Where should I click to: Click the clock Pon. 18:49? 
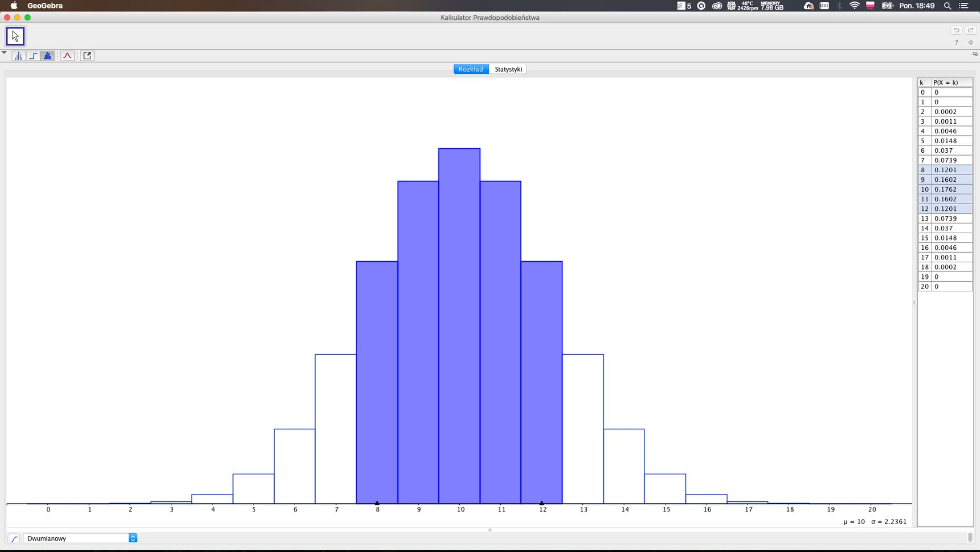(x=917, y=6)
